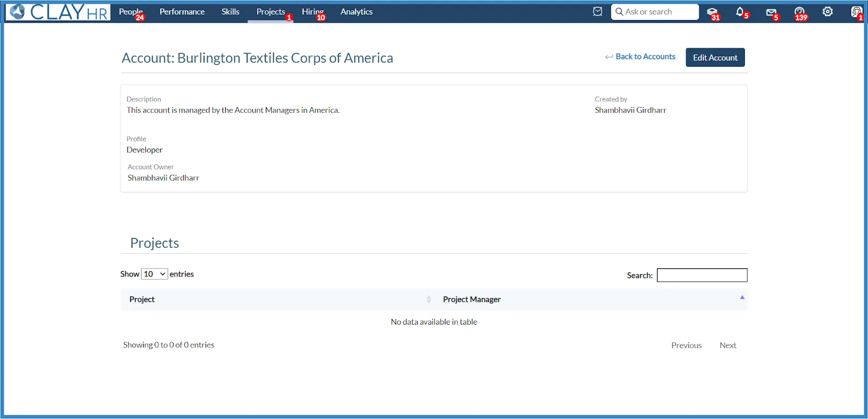Viewport: 868px width, 419px height.
Task: Click the Created by name Shambhavii Girdharr
Action: coord(630,110)
